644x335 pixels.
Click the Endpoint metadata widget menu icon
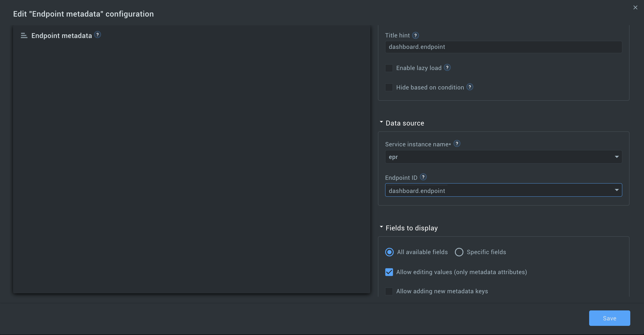click(x=24, y=35)
